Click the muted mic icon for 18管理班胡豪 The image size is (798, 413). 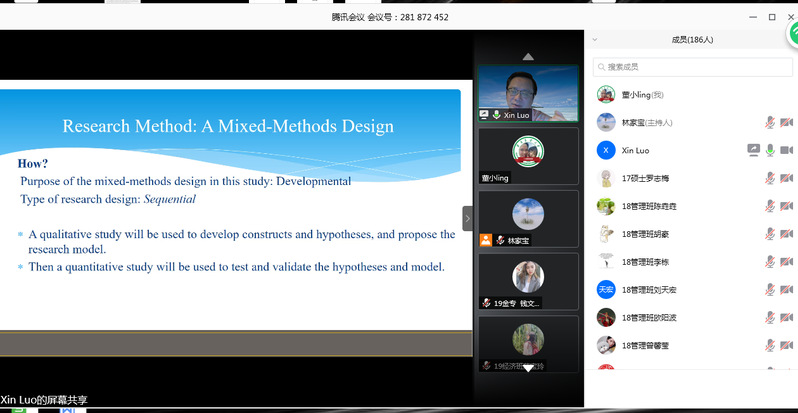(770, 234)
